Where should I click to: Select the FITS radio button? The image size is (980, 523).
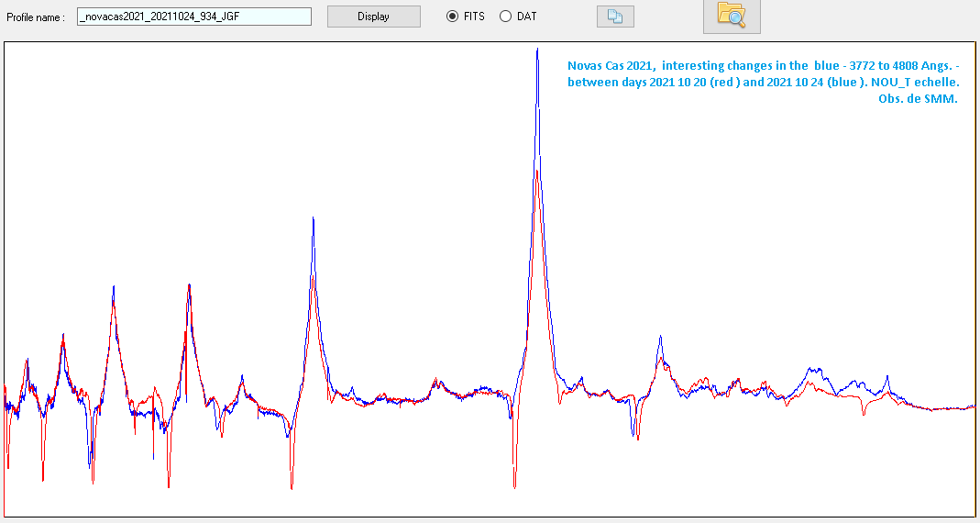tap(452, 17)
